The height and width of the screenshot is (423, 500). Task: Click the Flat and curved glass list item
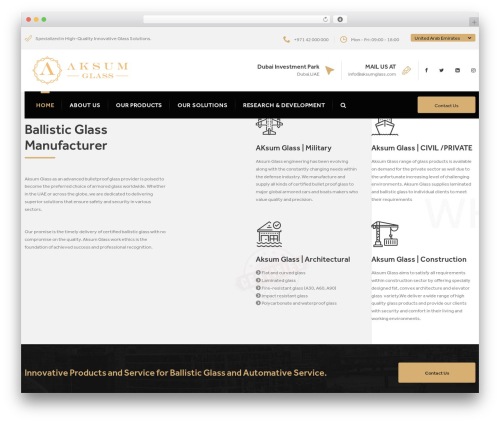click(x=280, y=273)
